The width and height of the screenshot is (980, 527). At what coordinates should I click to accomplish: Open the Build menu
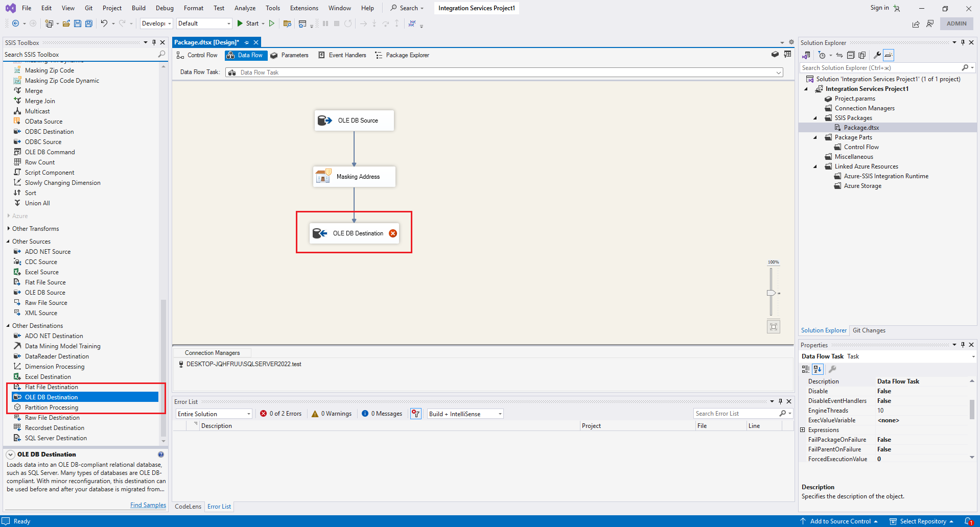(138, 8)
